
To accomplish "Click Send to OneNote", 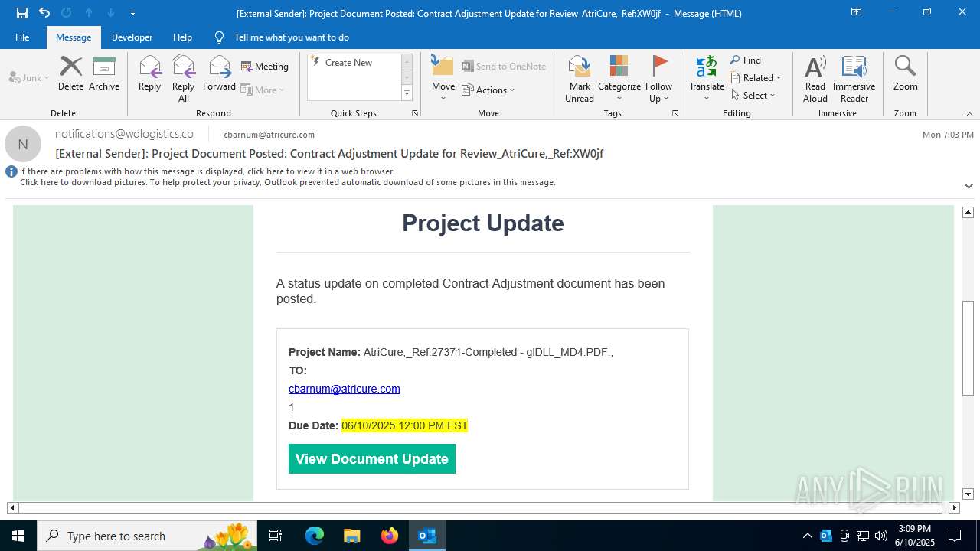I will pos(504,67).
